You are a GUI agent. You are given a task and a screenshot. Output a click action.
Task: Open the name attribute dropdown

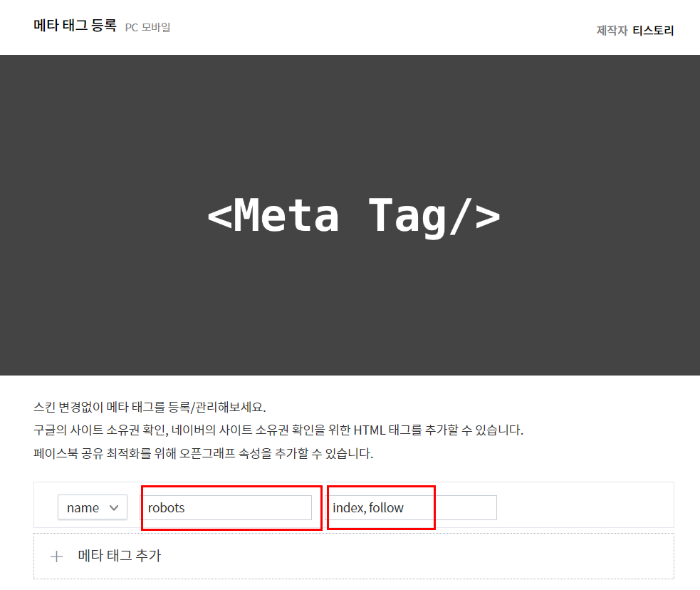(x=92, y=507)
